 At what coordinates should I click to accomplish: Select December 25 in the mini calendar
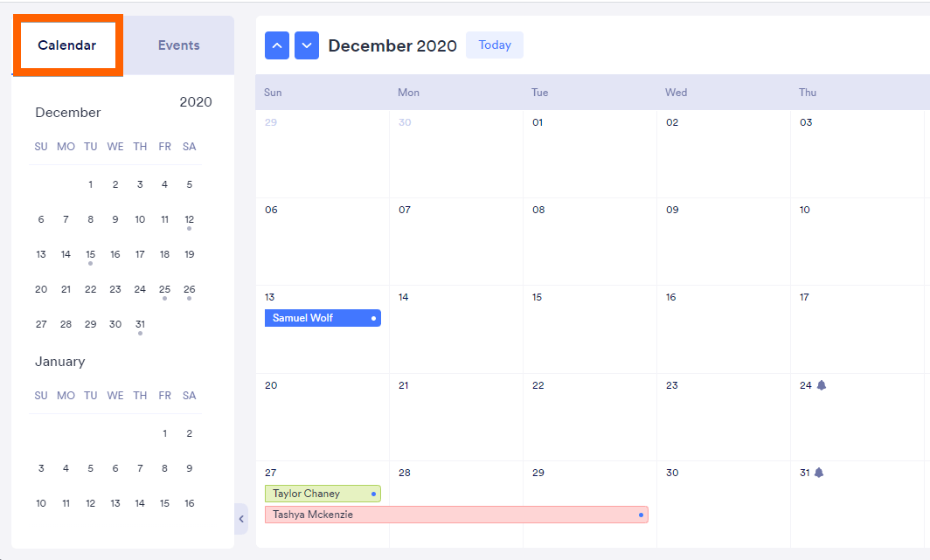point(164,289)
